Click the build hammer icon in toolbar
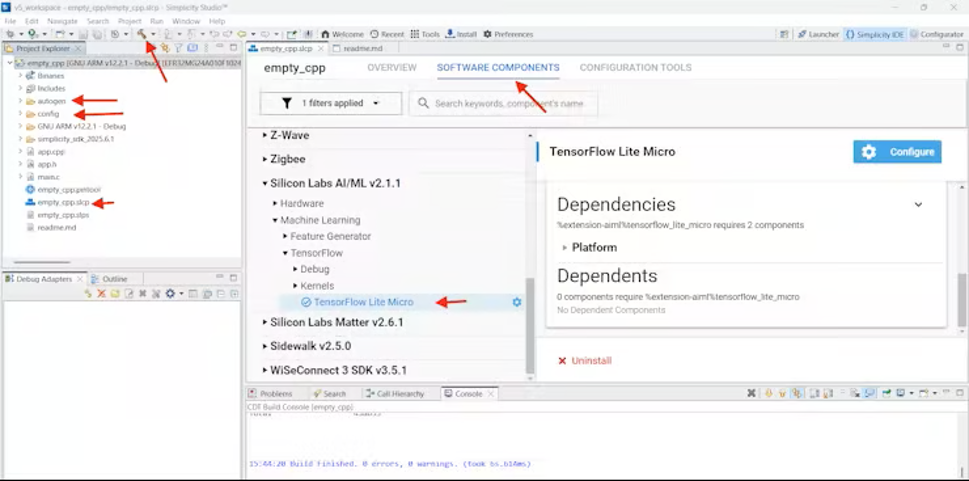The image size is (969, 481). [x=142, y=34]
